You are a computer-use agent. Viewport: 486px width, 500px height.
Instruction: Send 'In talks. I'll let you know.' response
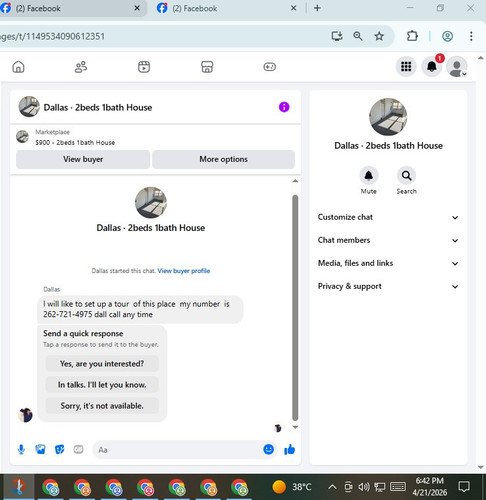[102, 385]
